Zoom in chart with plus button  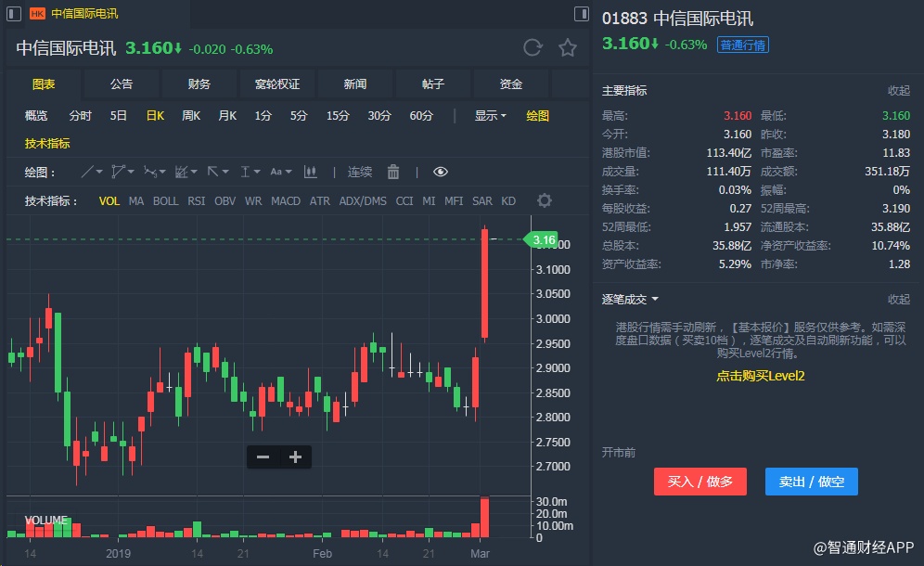pyautogui.click(x=295, y=457)
